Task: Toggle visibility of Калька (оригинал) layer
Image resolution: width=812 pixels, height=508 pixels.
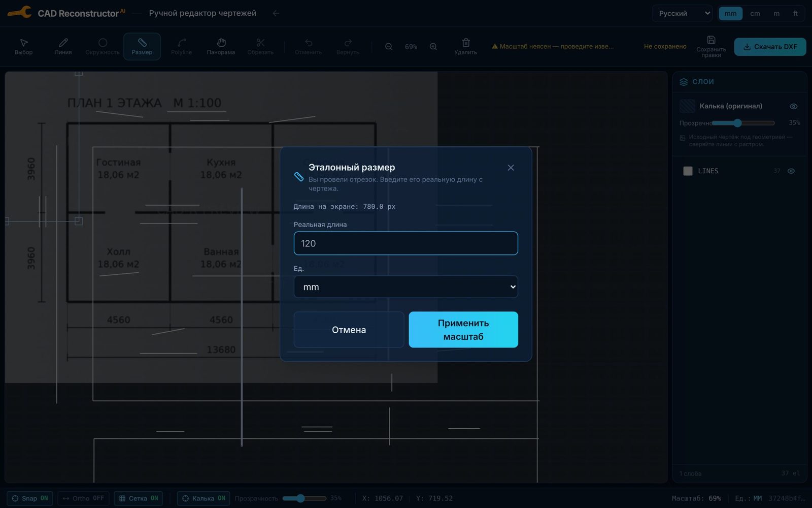Action: (x=794, y=106)
